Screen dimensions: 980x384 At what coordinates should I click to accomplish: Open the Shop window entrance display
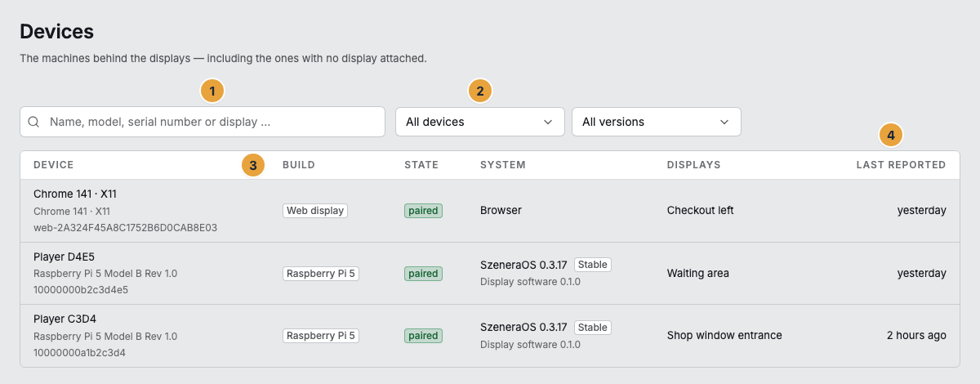click(x=724, y=335)
